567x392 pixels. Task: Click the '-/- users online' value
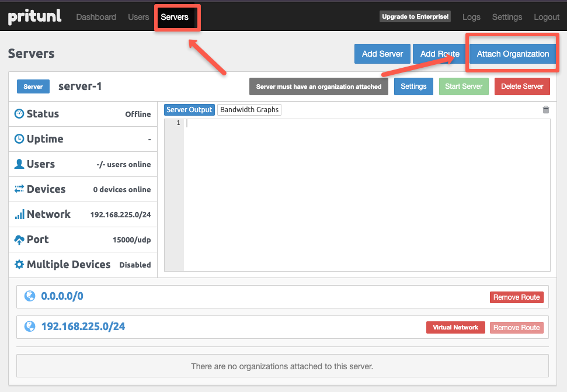tap(124, 165)
